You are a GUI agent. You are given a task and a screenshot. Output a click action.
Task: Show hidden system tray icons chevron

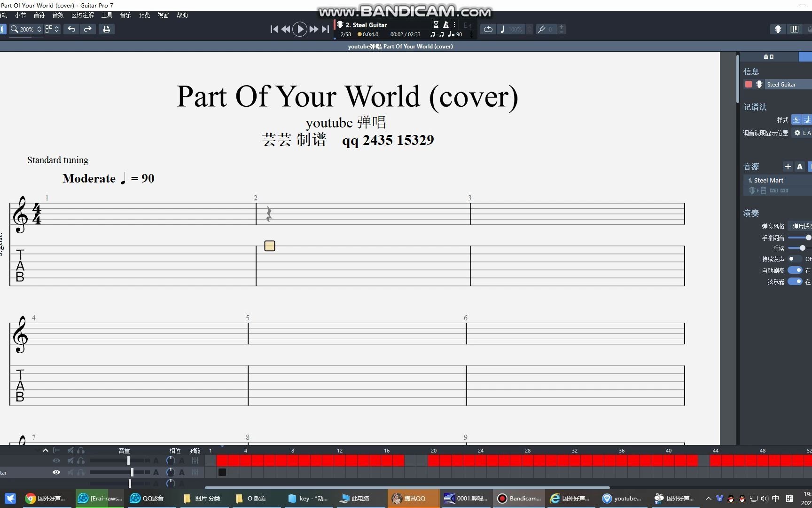click(x=709, y=498)
